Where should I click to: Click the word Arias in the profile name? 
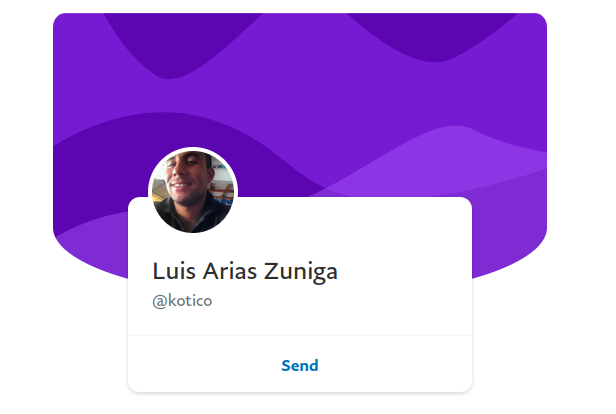click(230, 271)
